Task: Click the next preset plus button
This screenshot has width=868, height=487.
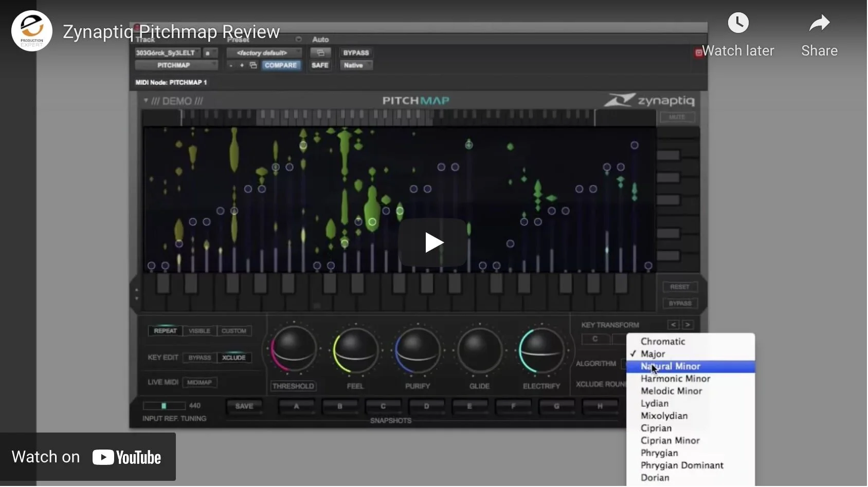Action: 242,65
